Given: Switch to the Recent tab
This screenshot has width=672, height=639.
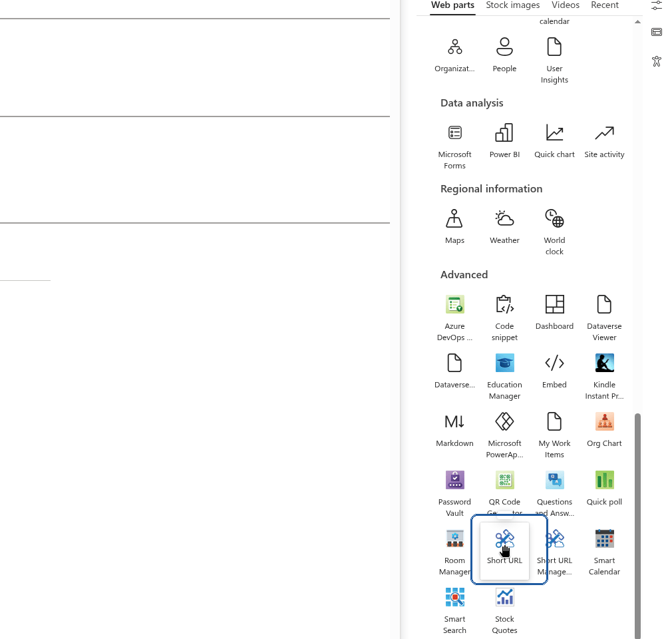Looking at the screenshot, I should 605,5.
